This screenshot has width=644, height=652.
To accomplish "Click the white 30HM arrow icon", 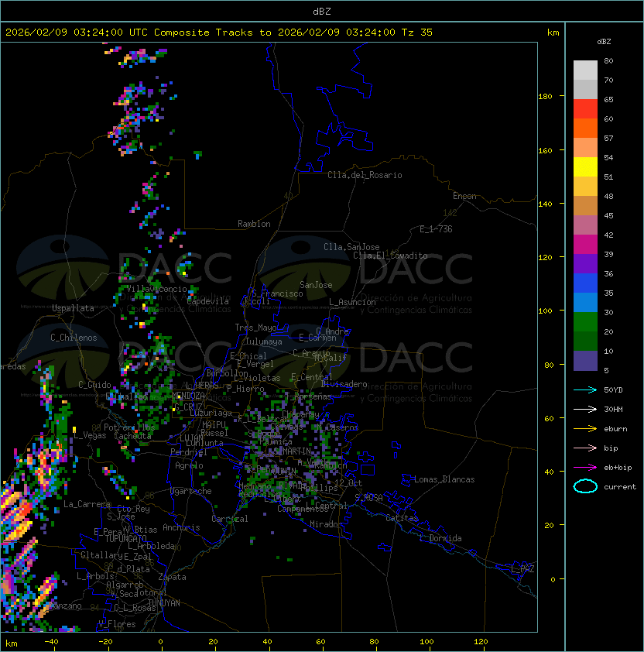I will click(x=585, y=409).
